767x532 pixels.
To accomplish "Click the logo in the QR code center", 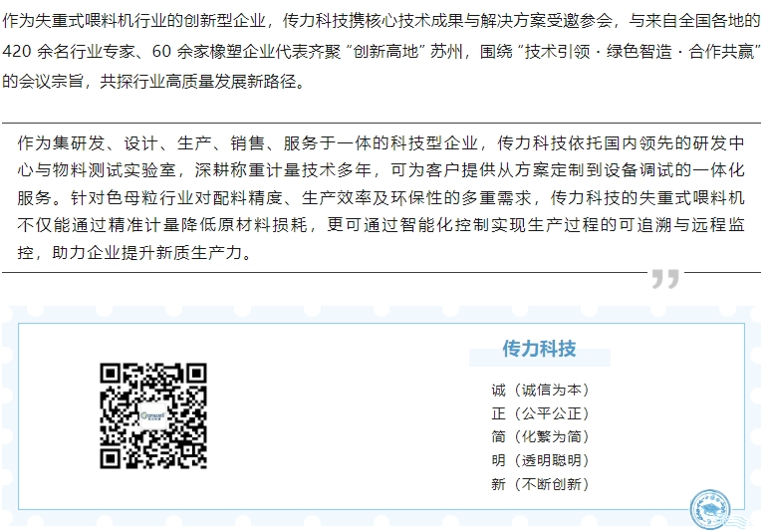I will click(x=152, y=416).
